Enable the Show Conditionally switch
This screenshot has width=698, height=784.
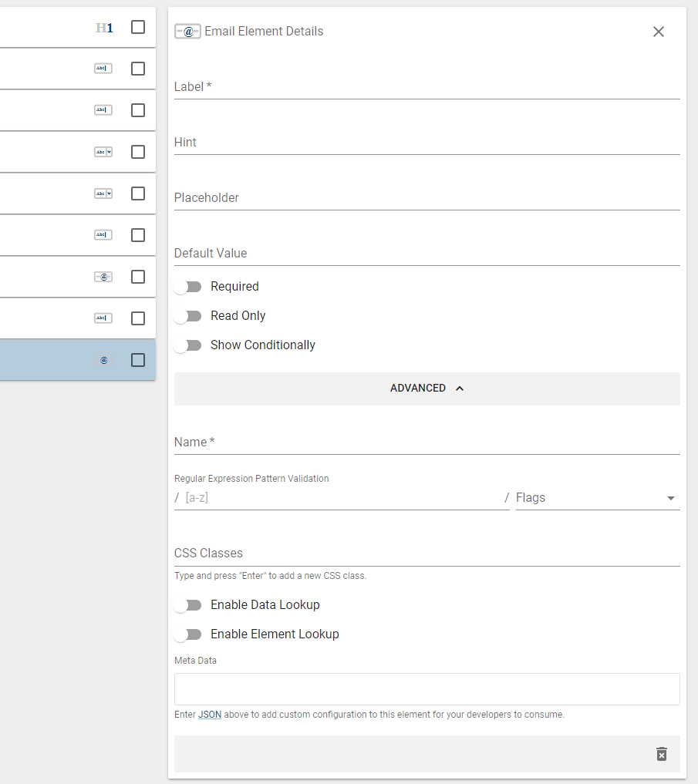click(x=187, y=345)
